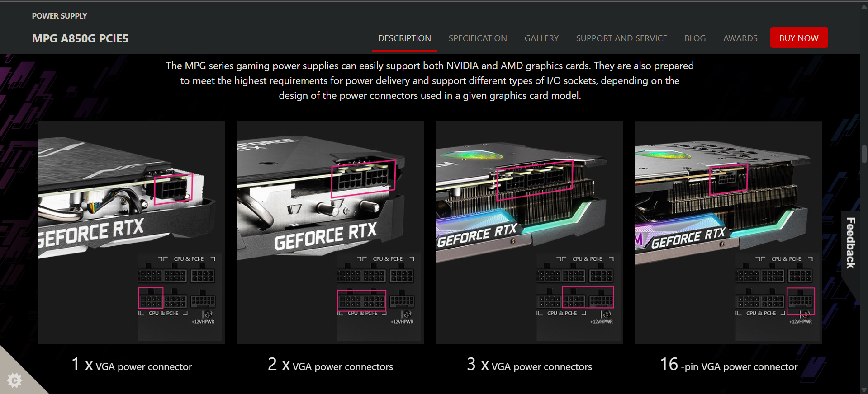Click the MPG A850G PCIE5 product title

pyautogui.click(x=80, y=38)
